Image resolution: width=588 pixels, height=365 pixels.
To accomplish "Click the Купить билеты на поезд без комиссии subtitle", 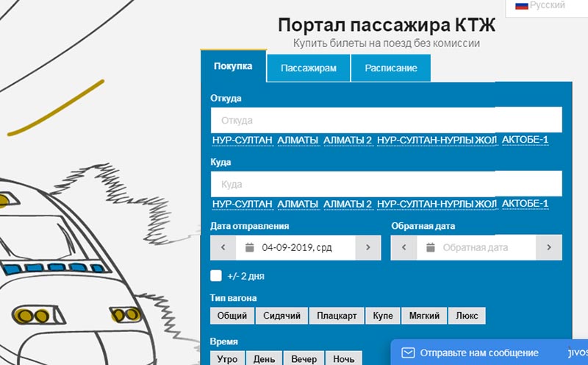I will 387,43.
